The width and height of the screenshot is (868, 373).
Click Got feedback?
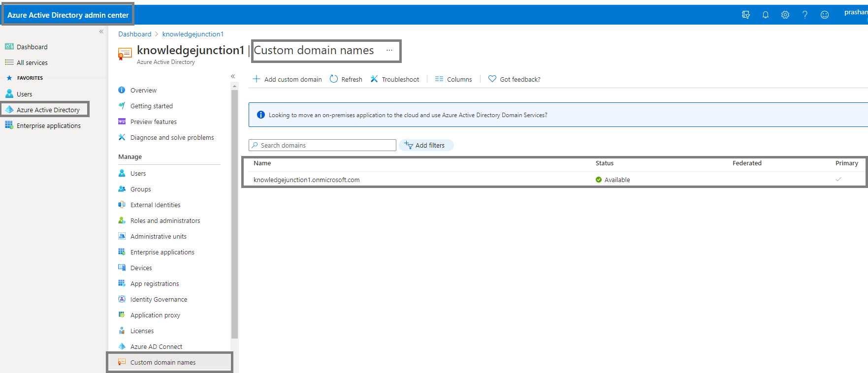pos(514,79)
